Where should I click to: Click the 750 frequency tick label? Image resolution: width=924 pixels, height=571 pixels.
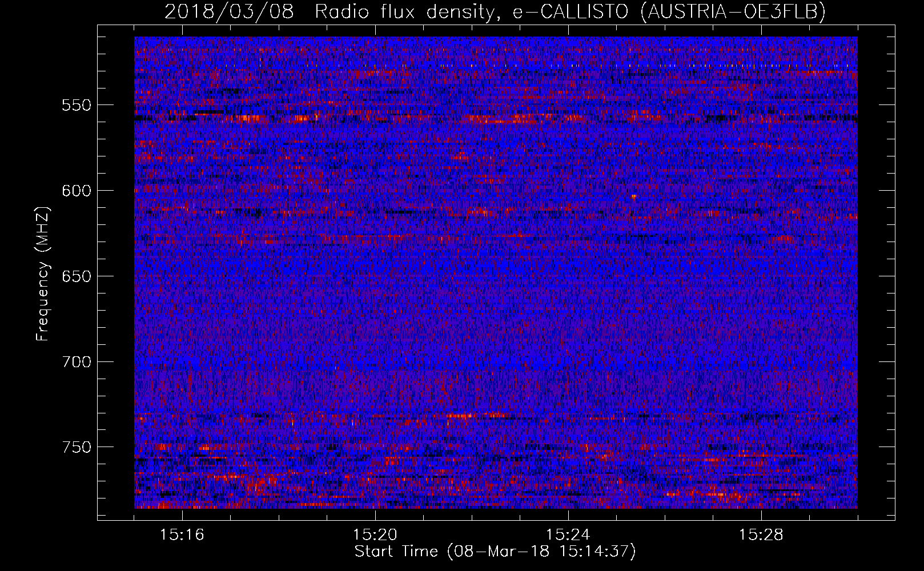pyautogui.click(x=77, y=447)
